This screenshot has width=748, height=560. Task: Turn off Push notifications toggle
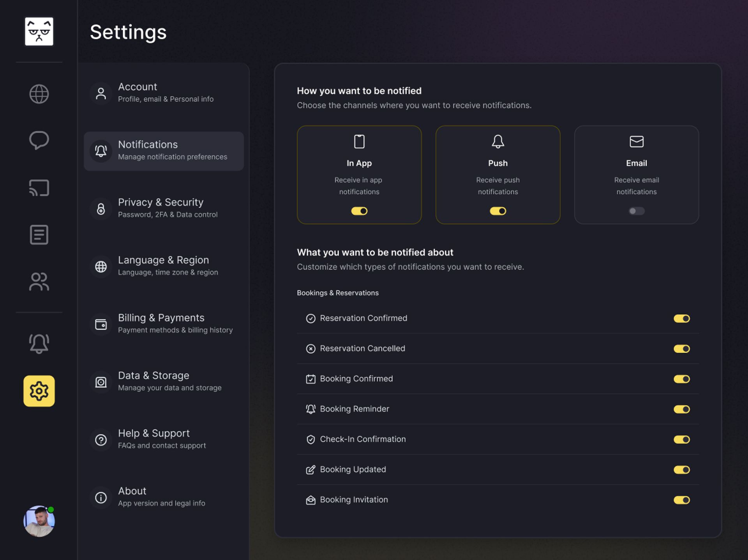point(498,211)
